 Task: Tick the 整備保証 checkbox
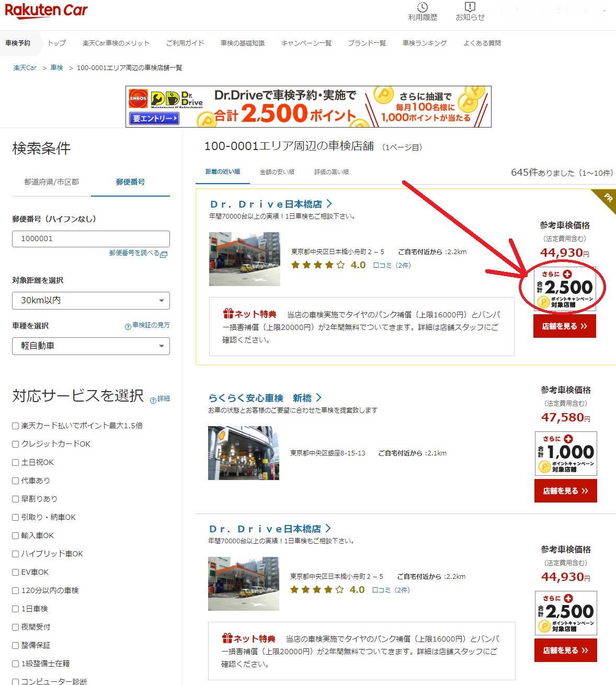click(x=16, y=645)
